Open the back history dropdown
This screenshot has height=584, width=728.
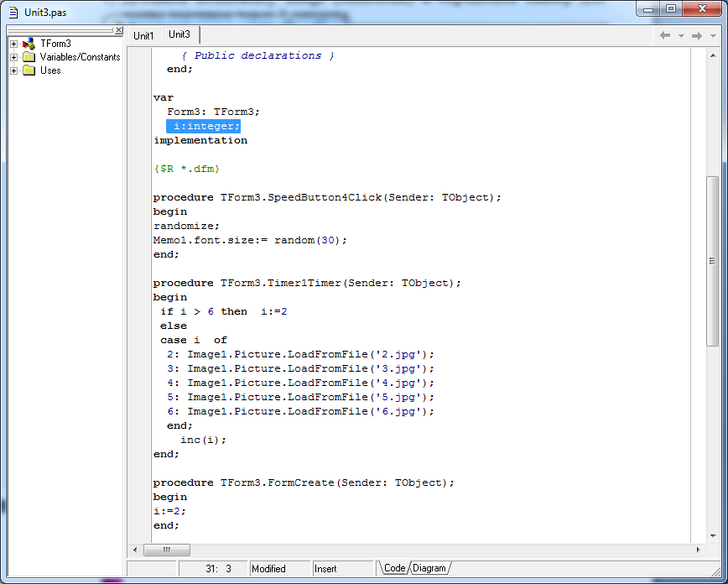(x=681, y=36)
